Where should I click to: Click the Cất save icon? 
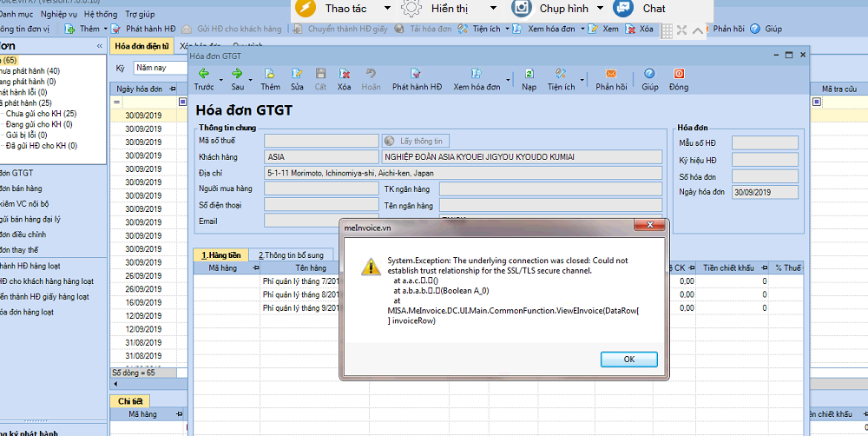click(x=320, y=79)
